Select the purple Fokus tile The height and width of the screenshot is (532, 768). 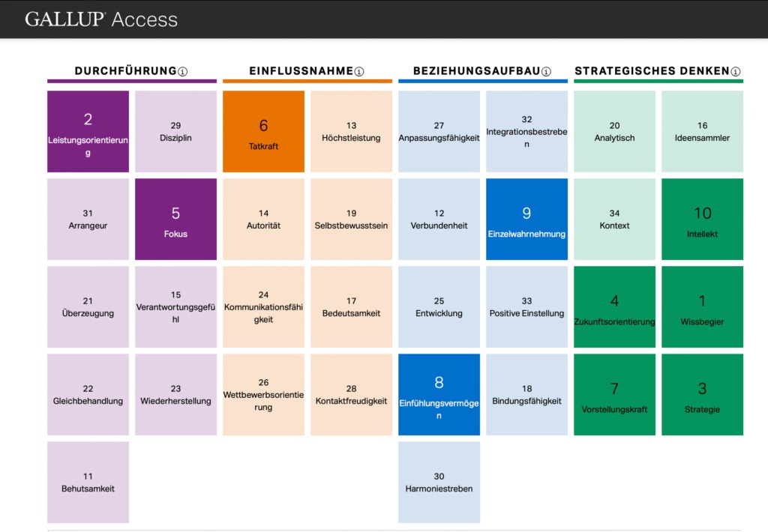[x=175, y=219]
